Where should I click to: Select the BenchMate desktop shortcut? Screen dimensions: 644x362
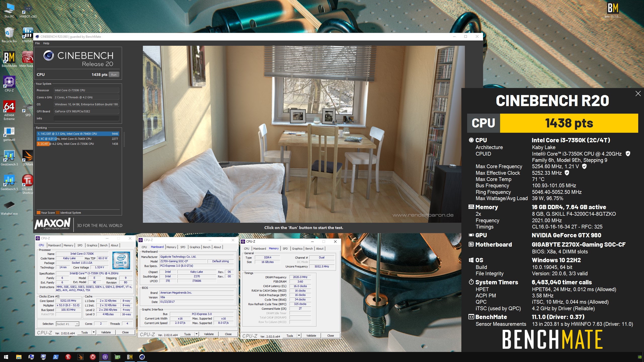[x=9, y=60]
